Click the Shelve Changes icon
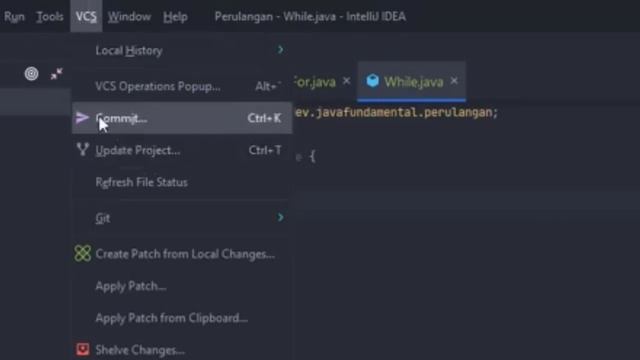The image size is (640, 360). (x=82, y=349)
